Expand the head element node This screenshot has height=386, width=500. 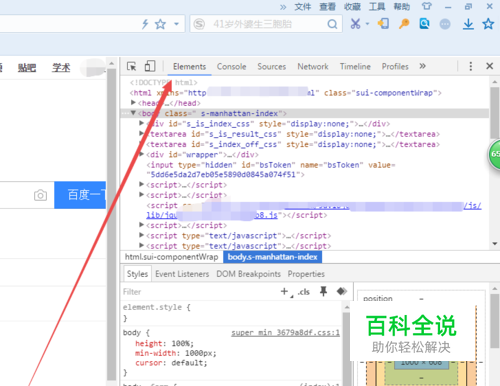click(x=133, y=102)
